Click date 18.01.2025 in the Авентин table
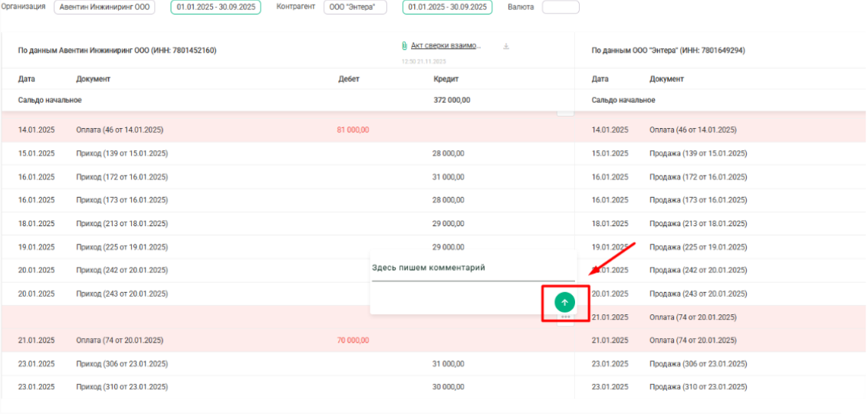 coord(37,224)
